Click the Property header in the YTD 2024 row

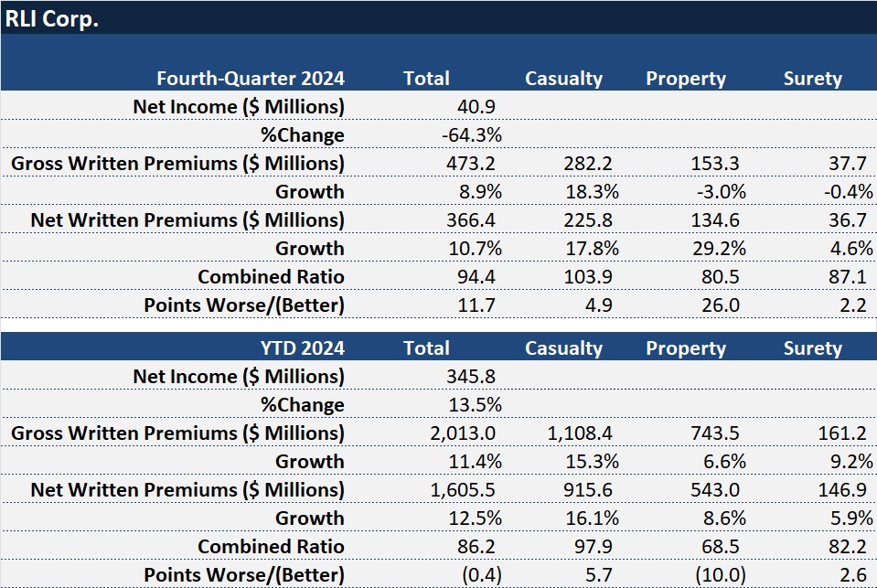(685, 348)
